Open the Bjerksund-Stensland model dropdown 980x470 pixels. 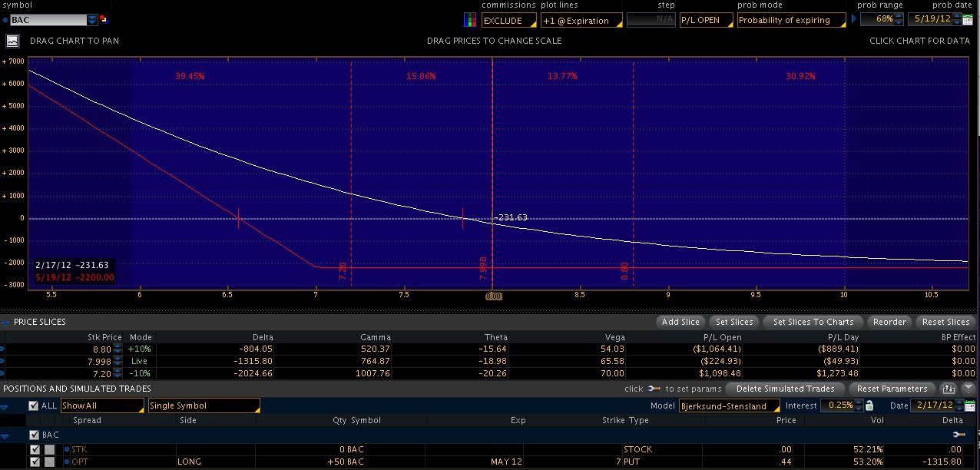click(728, 405)
